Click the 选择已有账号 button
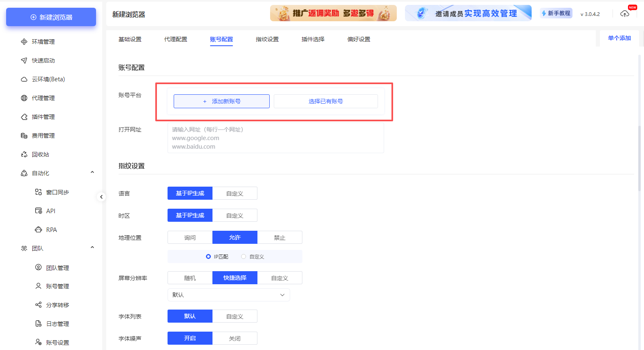The height and width of the screenshot is (350, 644). (x=326, y=101)
